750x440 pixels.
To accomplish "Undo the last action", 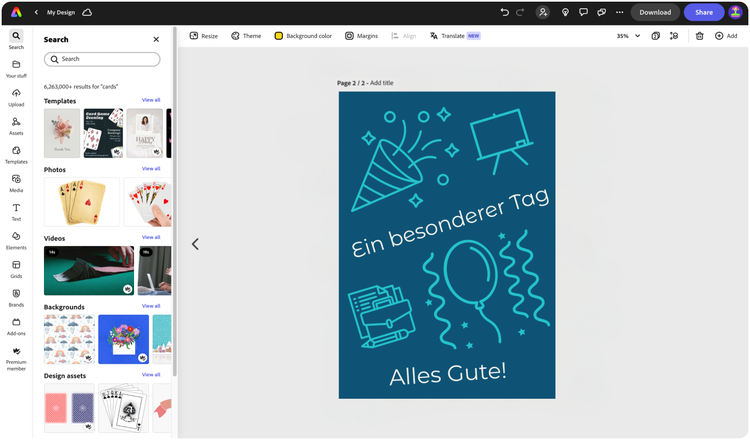I will point(504,12).
